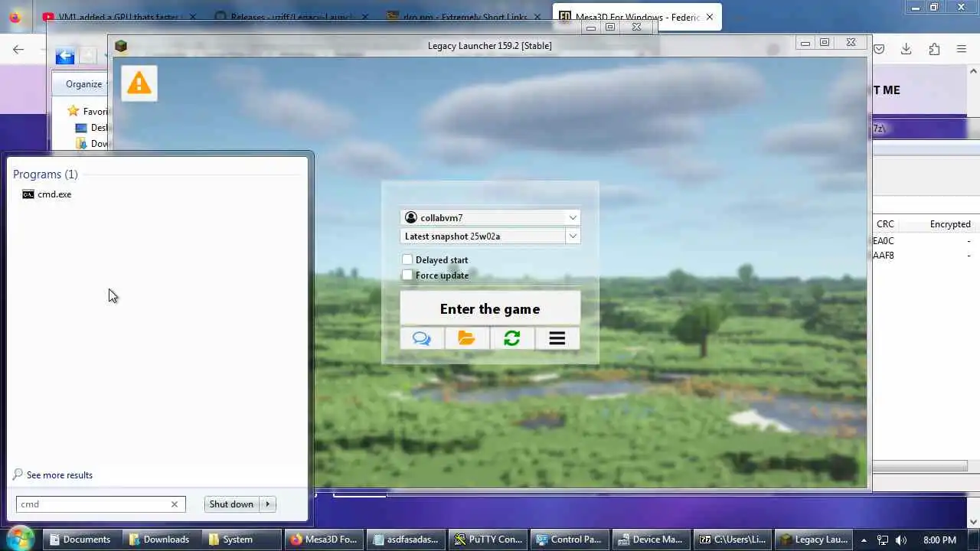Click the CRC column header in 7-Zip
The width and height of the screenshot is (980, 551).
885,224
